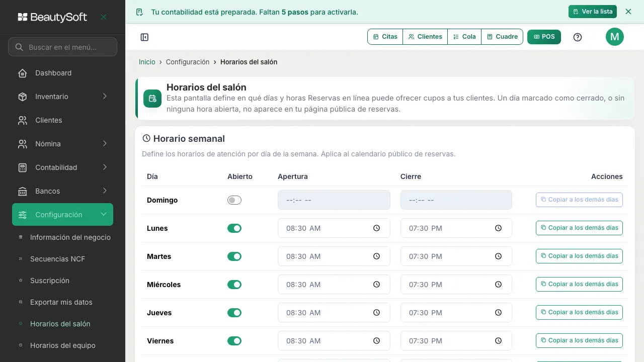Open the POS button
This screenshot has height=362, width=644.
pyautogui.click(x=544, y=37)
